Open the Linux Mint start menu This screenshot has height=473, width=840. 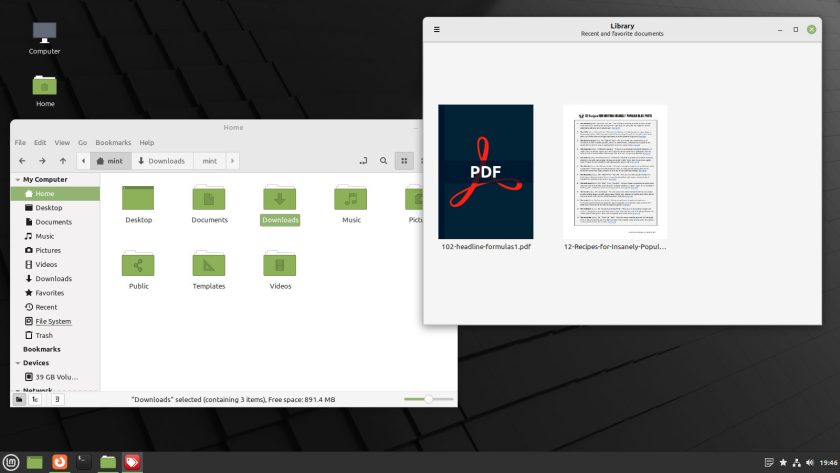coord(11,462)
